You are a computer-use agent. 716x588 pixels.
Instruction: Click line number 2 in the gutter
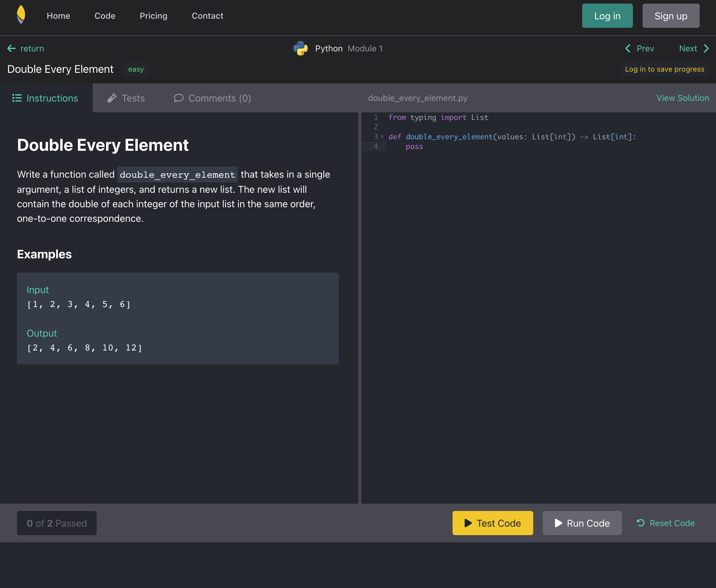376,127
